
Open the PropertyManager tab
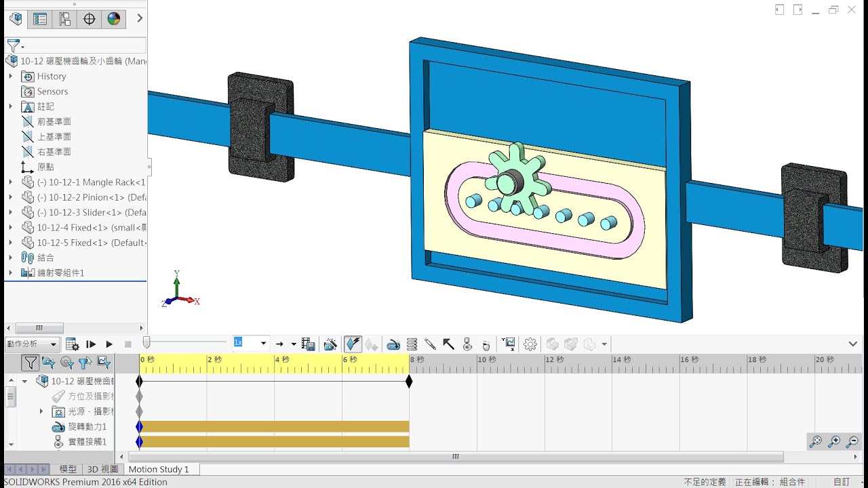coord(40,19)
